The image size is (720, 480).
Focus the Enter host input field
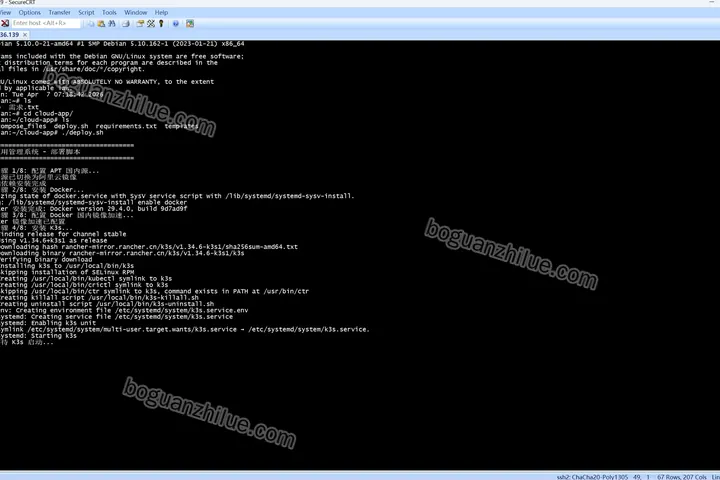point(45,23)
